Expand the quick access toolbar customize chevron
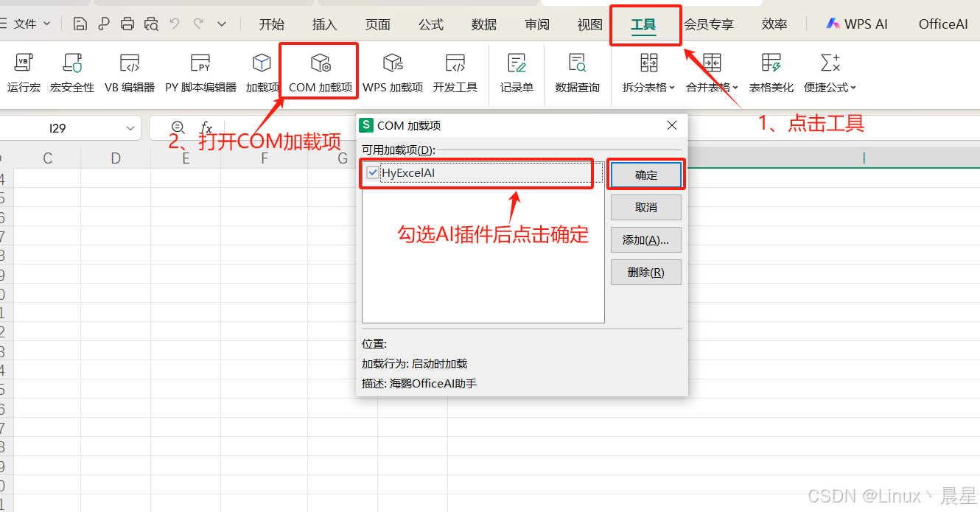Screen dimensions: 980x512 point(222,24)
